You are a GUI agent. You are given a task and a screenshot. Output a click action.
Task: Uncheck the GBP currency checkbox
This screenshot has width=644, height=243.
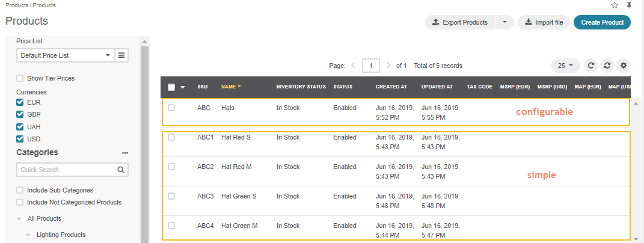point(20,114)
